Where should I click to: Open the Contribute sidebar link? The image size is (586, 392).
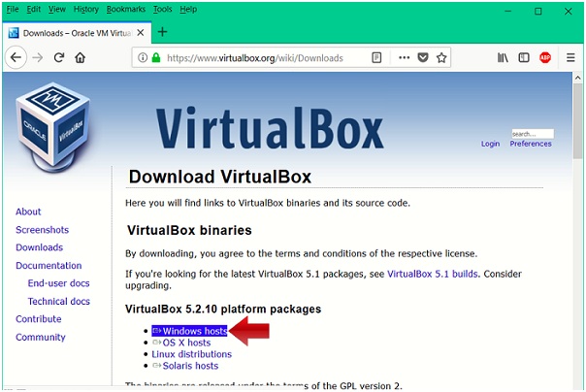click(x=39, y=319)
